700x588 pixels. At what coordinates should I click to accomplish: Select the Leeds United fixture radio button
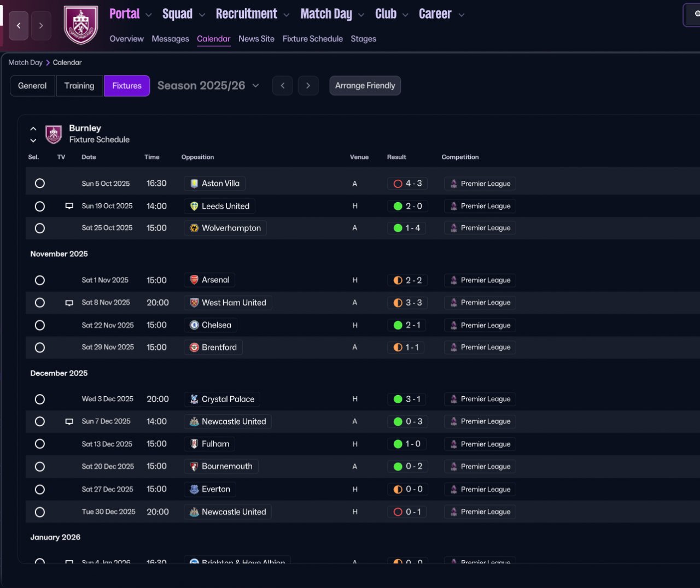tap(40, 207)
